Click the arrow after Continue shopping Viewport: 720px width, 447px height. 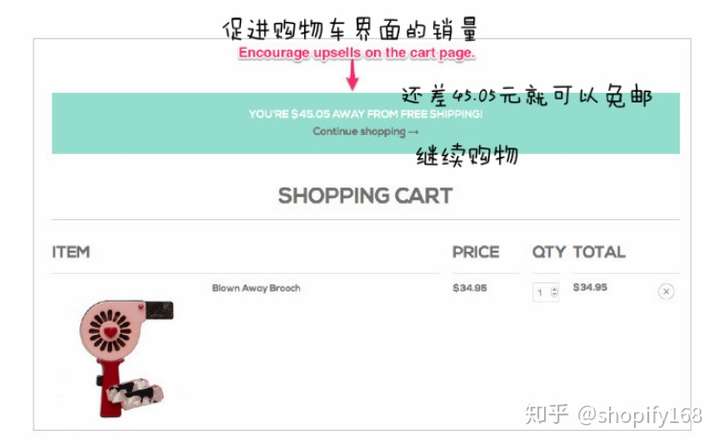[x=413, y=132]
